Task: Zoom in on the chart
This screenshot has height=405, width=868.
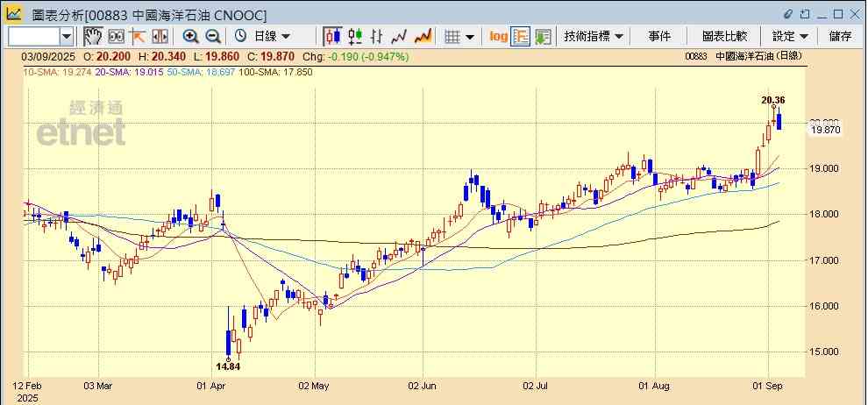Action: 191,37
